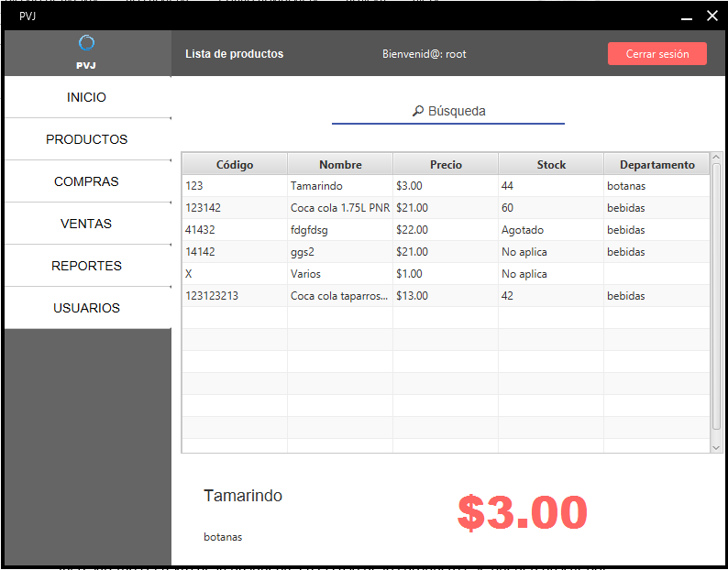Sort table by Precio column header
Viewport: 728px width, 570px height.
click(x=446, y=164)
